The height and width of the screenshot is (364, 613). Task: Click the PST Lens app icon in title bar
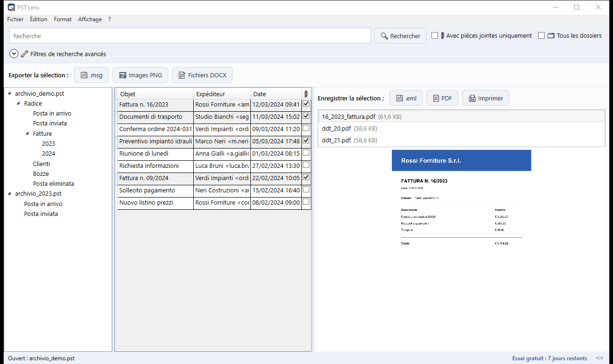11,7
